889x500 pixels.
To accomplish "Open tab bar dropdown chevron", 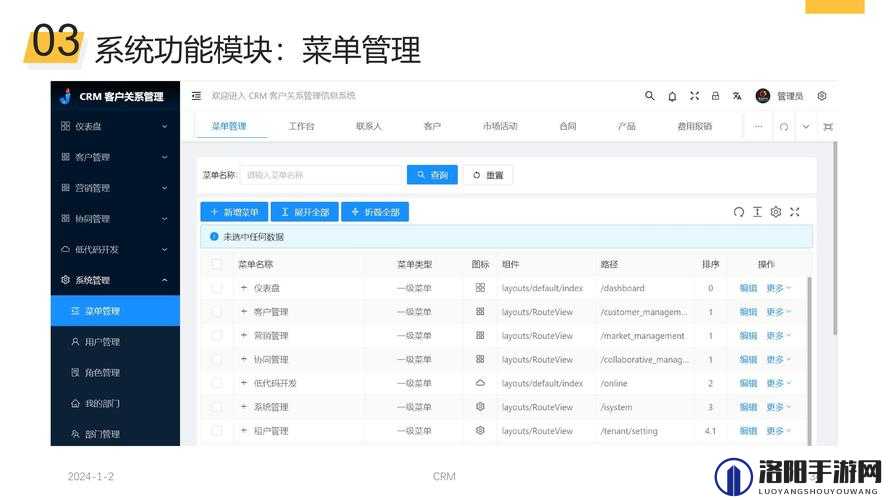I will pyautogui.click(x=806, y=127).
